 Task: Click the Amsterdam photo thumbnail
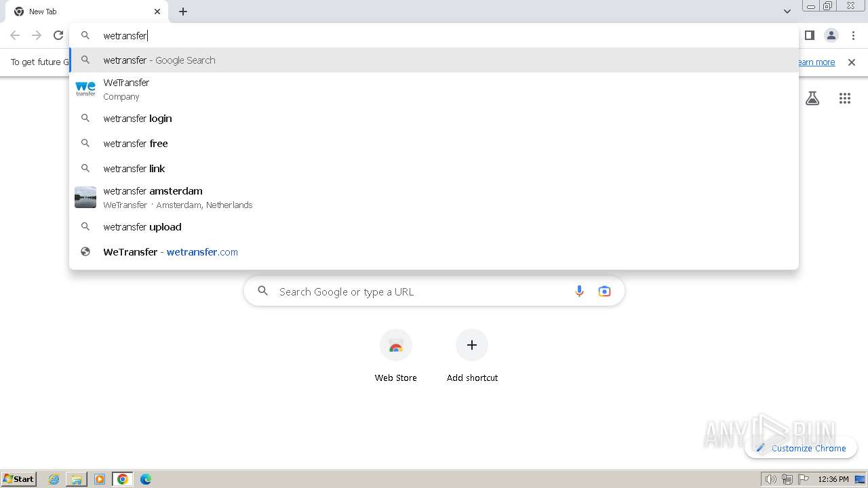[85, 197]
